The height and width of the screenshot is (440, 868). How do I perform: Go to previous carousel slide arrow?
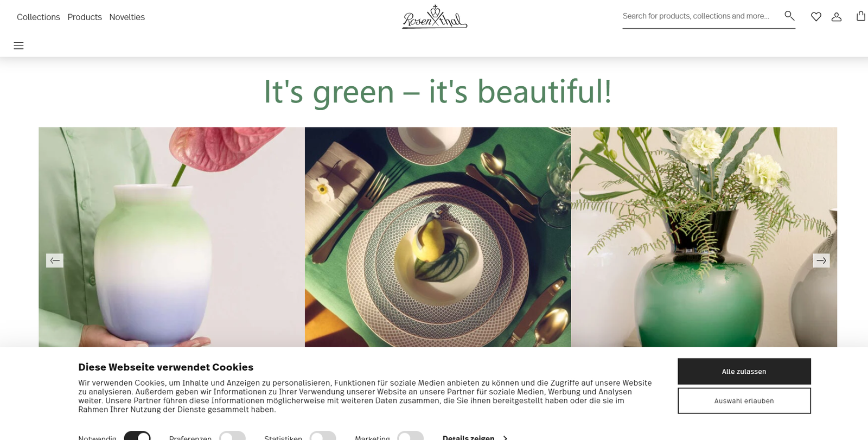click(x=55, y=260)
